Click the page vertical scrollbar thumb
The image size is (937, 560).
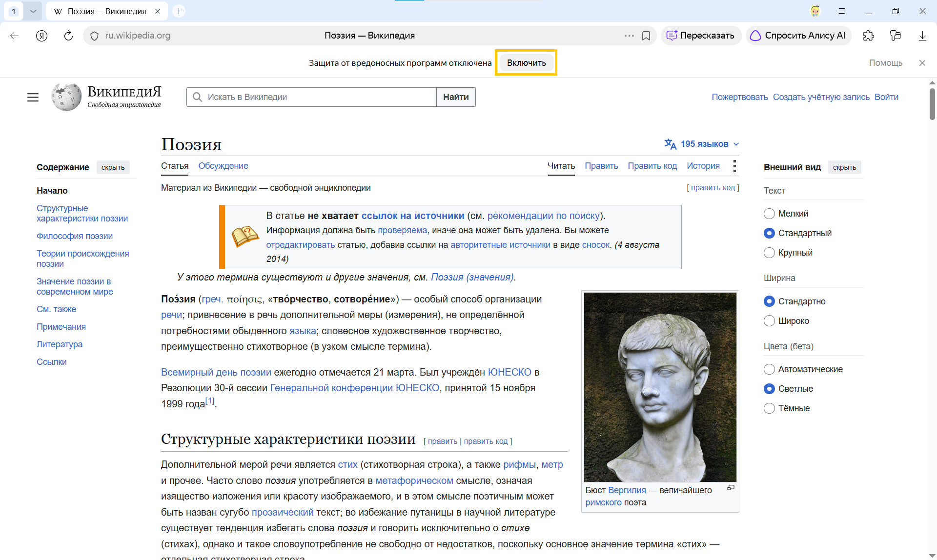click(x=932, y=103)
